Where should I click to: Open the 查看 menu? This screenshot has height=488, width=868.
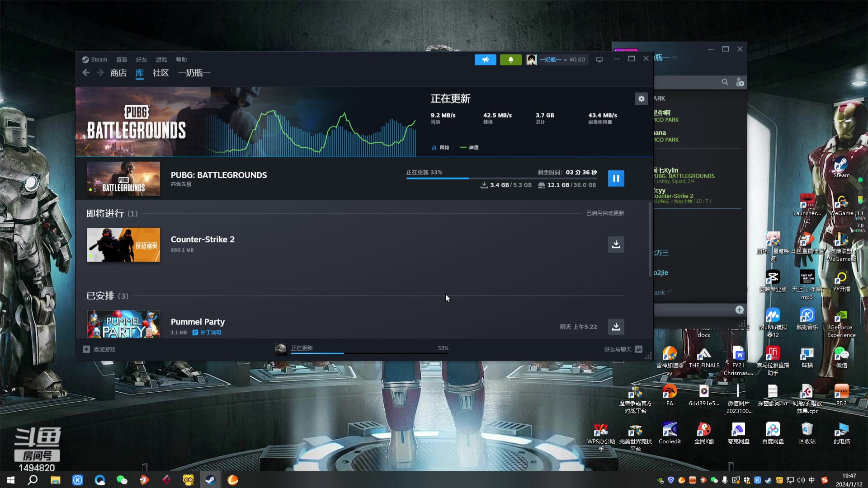pyautogui.click(x=122, y=60)
